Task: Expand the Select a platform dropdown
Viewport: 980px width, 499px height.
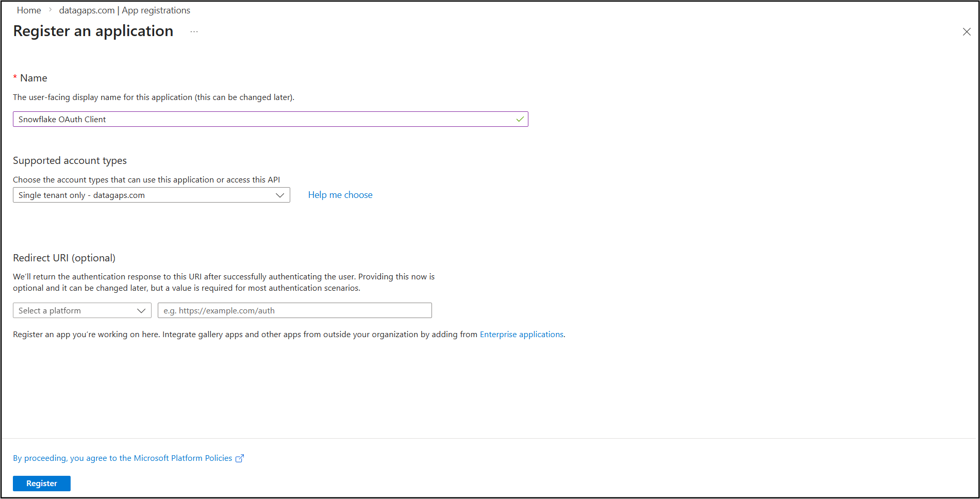Action: [82, 310]
